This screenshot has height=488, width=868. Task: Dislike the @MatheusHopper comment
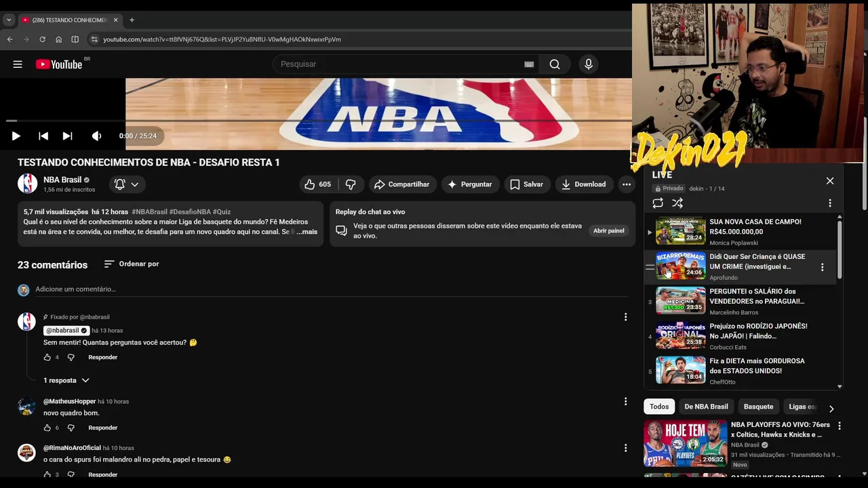[71, 428]
